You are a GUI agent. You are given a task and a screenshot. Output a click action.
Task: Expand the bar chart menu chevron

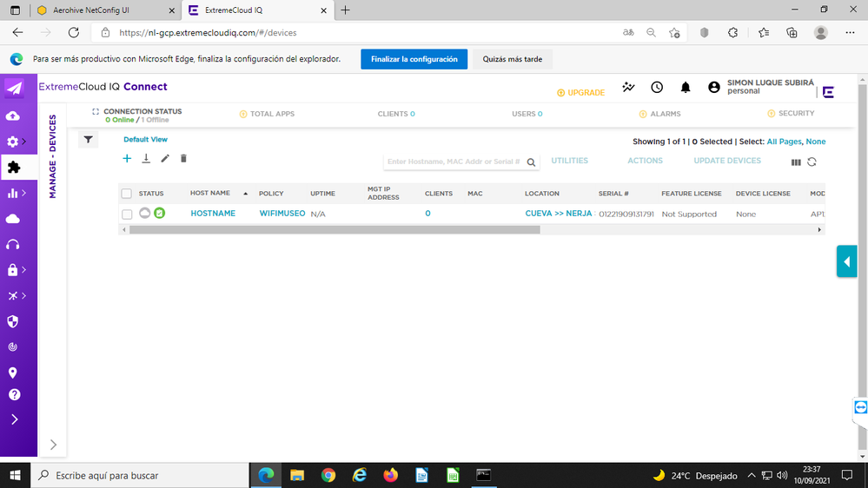tap(23, 193)
